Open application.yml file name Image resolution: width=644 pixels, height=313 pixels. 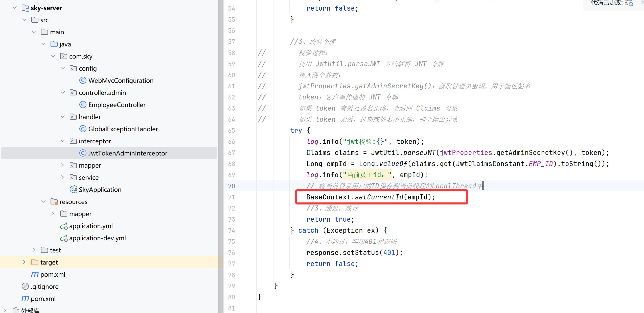click(x=91, y=226)
